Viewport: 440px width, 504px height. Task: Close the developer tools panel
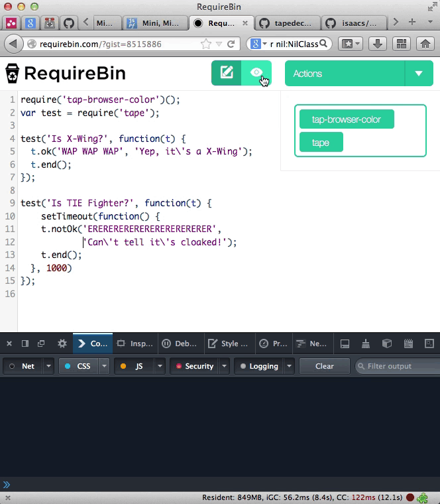(x=9, y=344)
